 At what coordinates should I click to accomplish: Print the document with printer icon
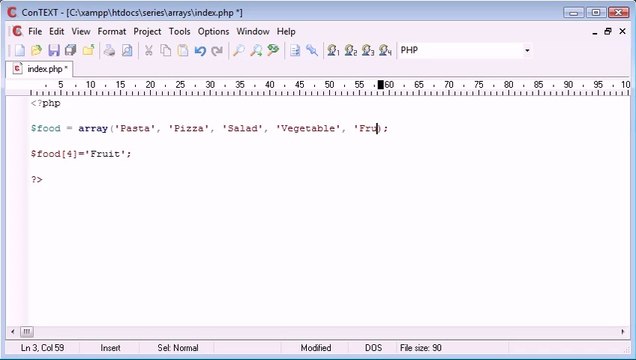(110, 50)
